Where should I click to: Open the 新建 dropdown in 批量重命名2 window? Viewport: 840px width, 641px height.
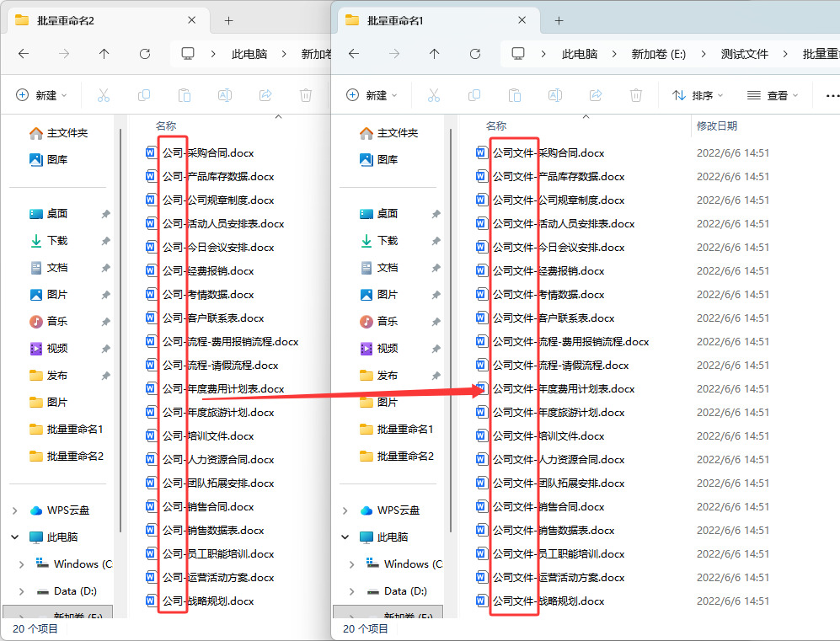click(42, 95)
